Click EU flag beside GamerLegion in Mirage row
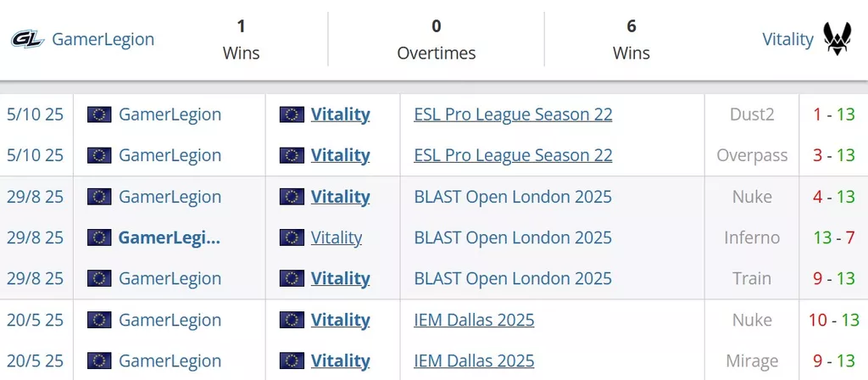This screenshot has height=380, width=868. click(x=99, y=361)
